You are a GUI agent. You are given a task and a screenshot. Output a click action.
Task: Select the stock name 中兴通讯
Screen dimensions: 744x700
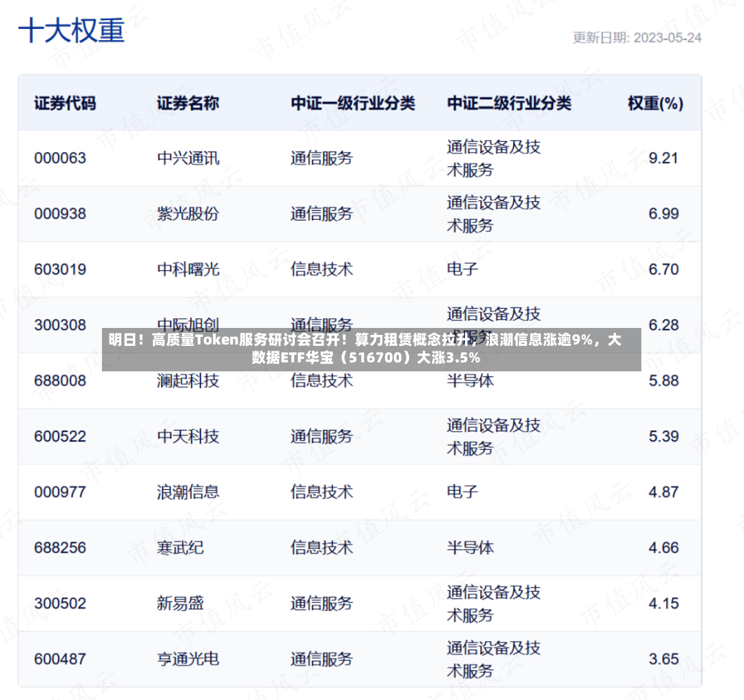[188, 158]
